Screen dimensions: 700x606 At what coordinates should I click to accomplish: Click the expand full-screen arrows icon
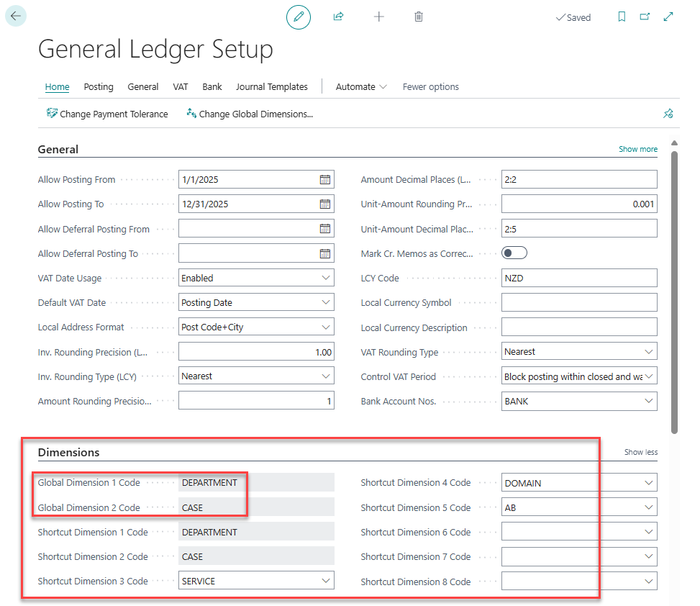pyautogui.click(x=668, y=17)
